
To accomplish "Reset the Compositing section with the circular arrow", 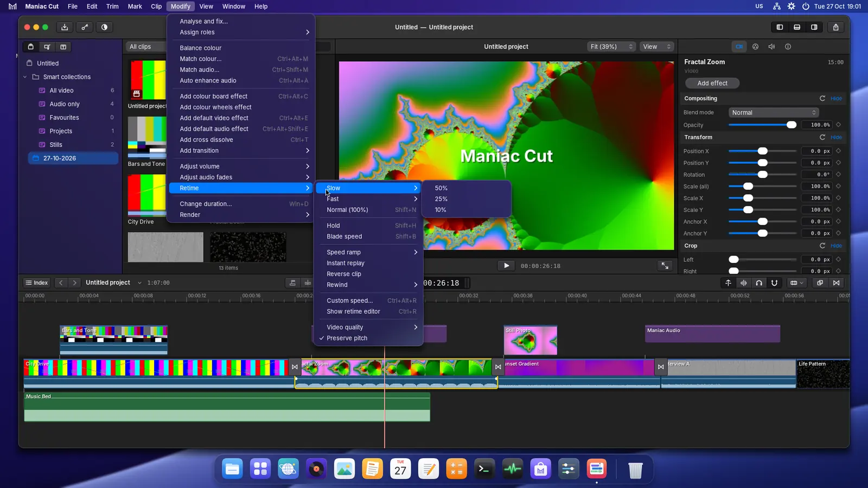I will tap(822, 99).
